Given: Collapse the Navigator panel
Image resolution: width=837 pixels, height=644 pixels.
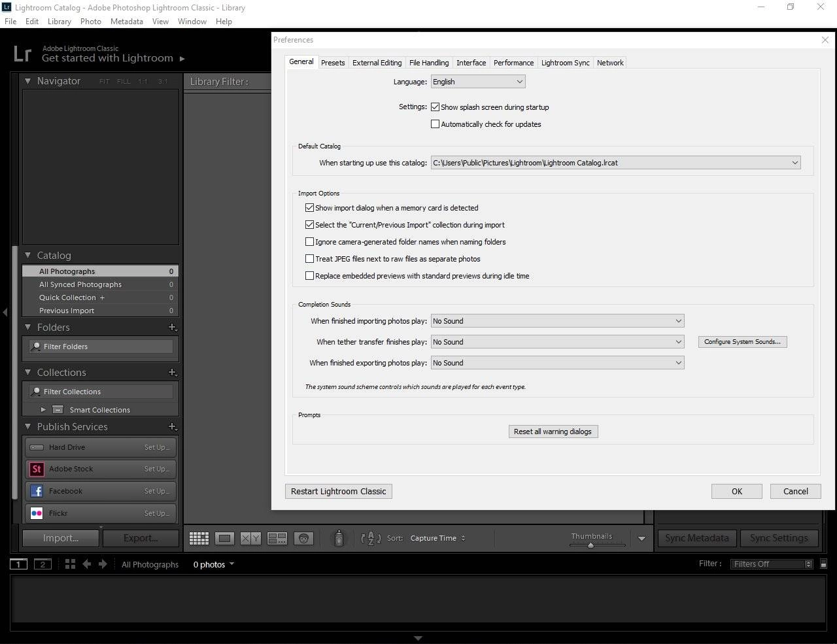Looking at the screenshot, I should click(x=28, y=81).
